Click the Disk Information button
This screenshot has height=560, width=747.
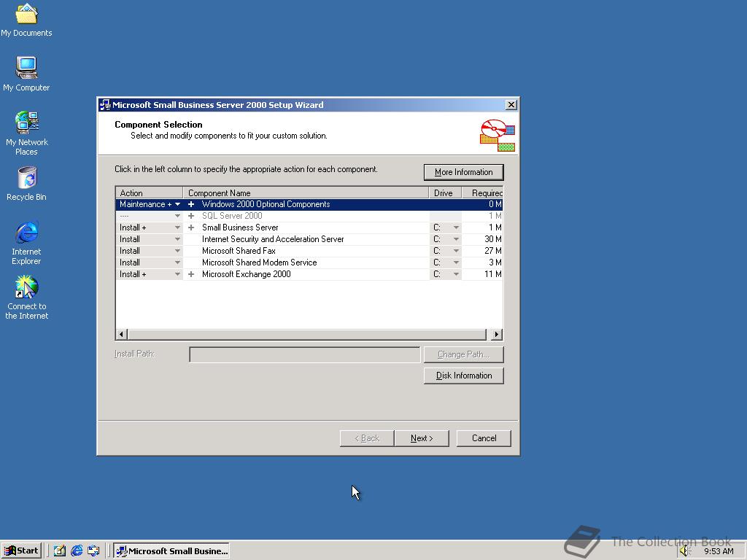[x=463, y=376]
